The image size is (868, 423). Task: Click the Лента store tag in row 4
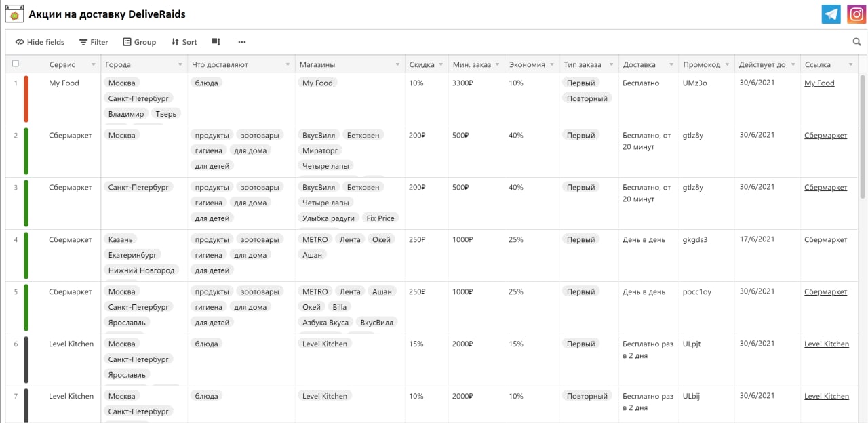351,239
